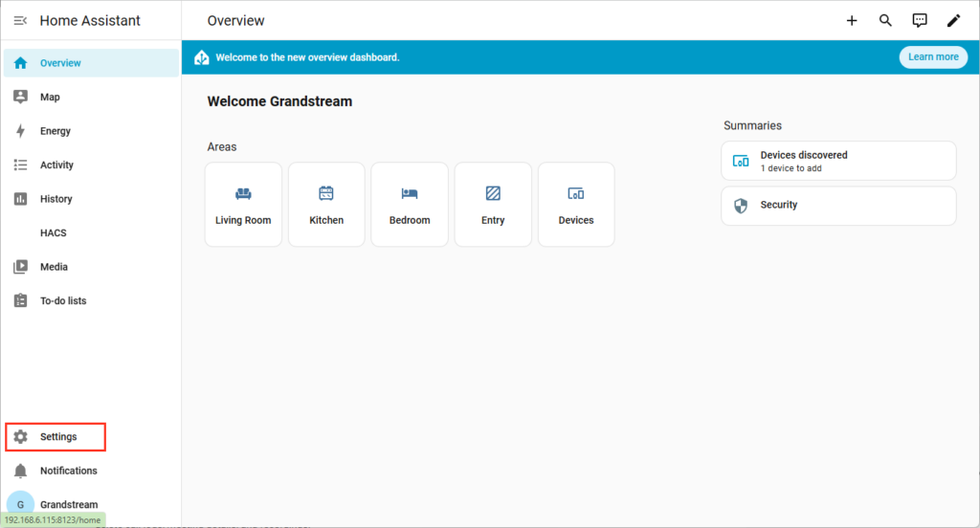This screenshot has width=980, height=528.
Task: Open the Entry area card
Action: [493, 205]
